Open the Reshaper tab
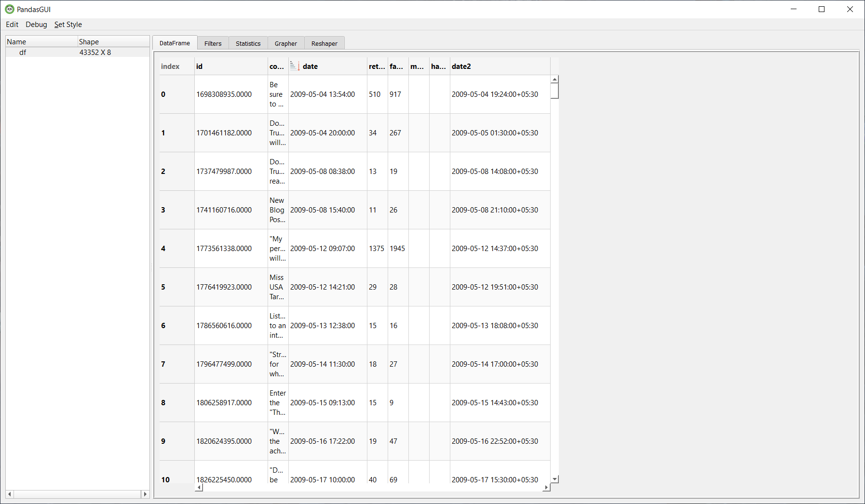 [324, 43]
